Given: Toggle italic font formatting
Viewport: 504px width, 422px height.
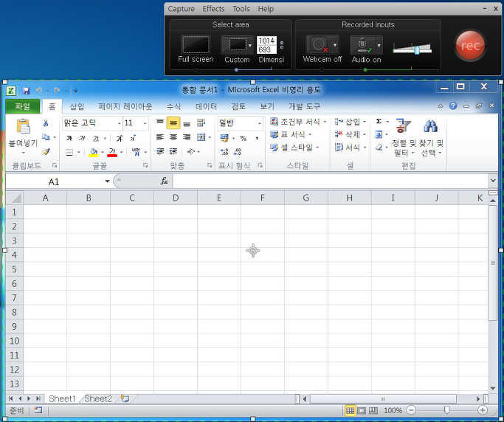Looking at the screenshot, I should 83,139.
